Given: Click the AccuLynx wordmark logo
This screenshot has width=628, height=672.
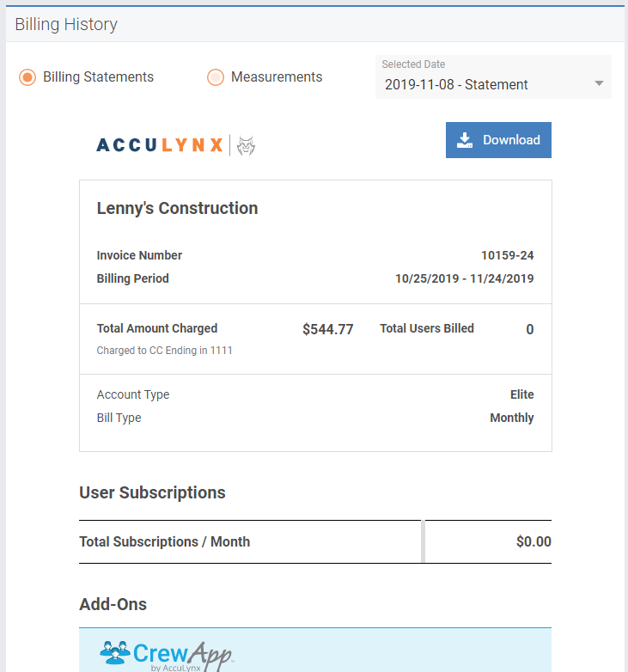Looking at the screenshot, I should 160,145.
